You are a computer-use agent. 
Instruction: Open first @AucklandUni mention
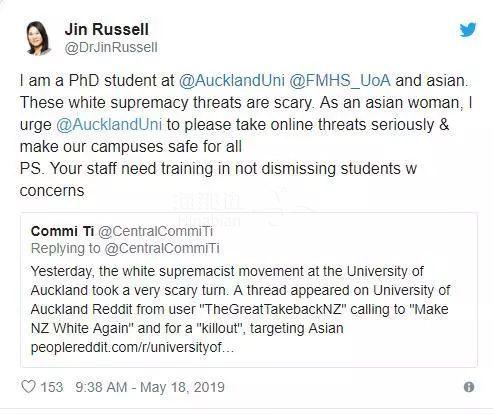pyautogui.click(x=232, y=80)
